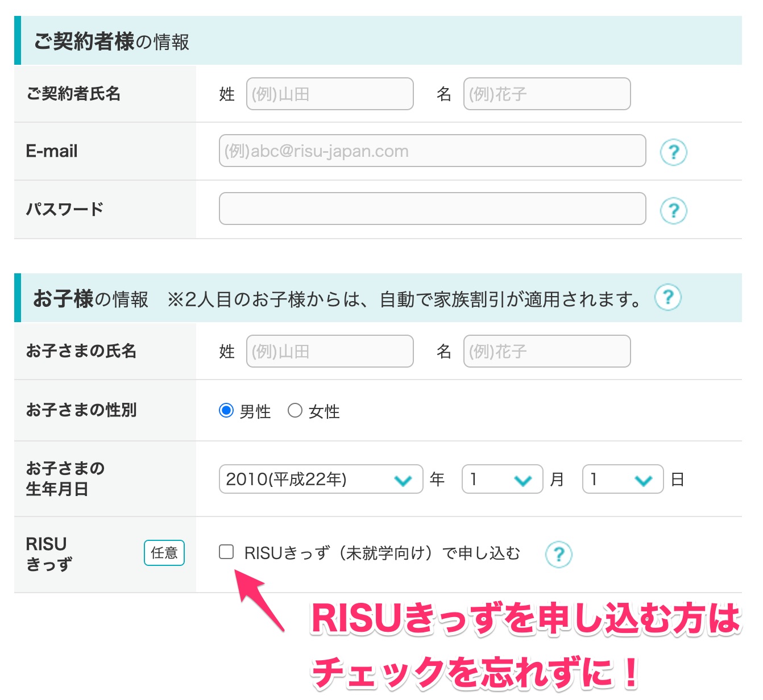The image size is (763, 700).
Task: Click the contractor's surname input field
Action: (330, 94)
